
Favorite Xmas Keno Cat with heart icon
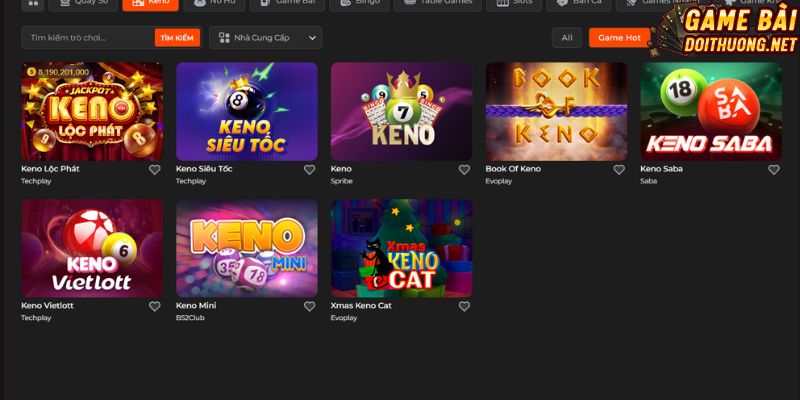pyautogui.click(x=464, y=307)
